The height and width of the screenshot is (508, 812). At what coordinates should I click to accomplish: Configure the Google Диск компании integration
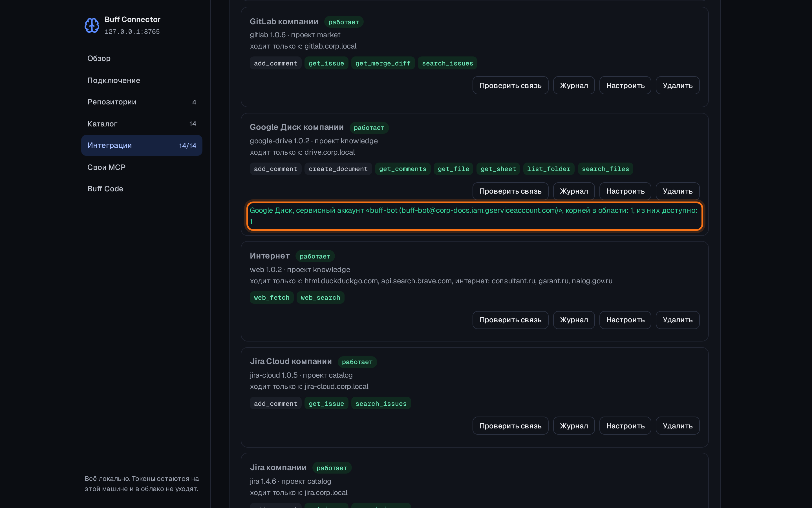(625, 191)
